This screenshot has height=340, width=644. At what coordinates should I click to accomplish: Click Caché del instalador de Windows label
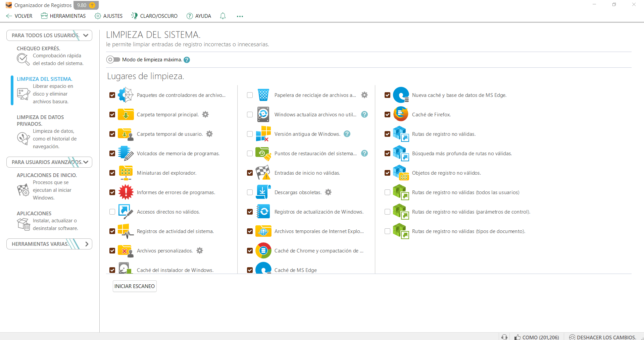175,270
